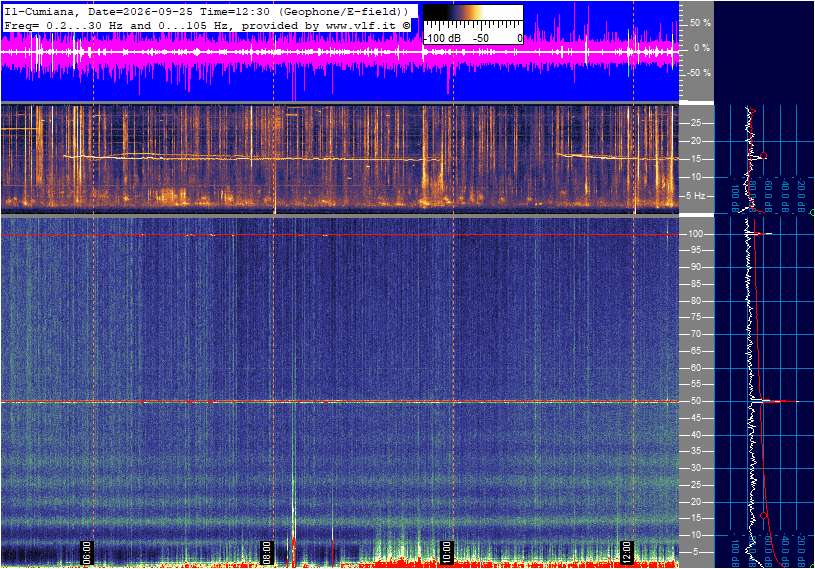Click the red circle marker near 15 Hz spectrum

pos(764,155)
